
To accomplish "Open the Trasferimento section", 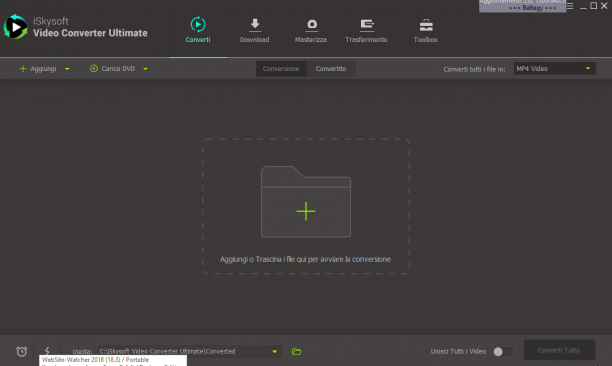I will pyautogui.click(x=366, y=30).
